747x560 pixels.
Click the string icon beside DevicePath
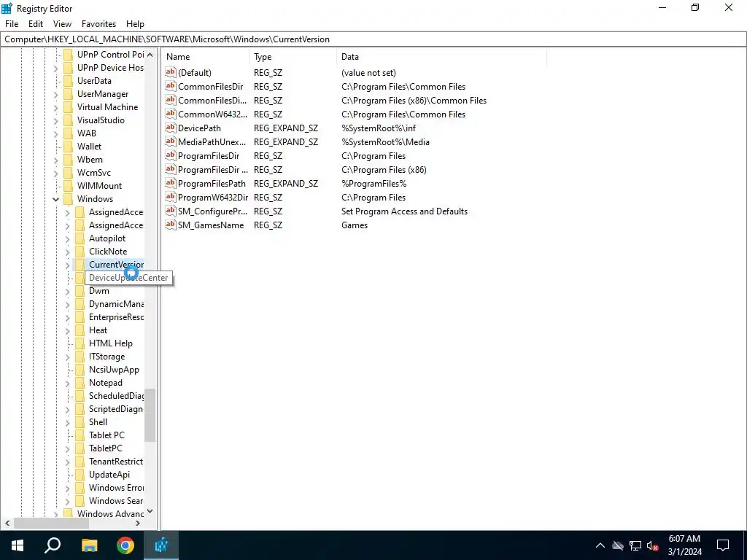pyautogui.click(x=171, y=128)
